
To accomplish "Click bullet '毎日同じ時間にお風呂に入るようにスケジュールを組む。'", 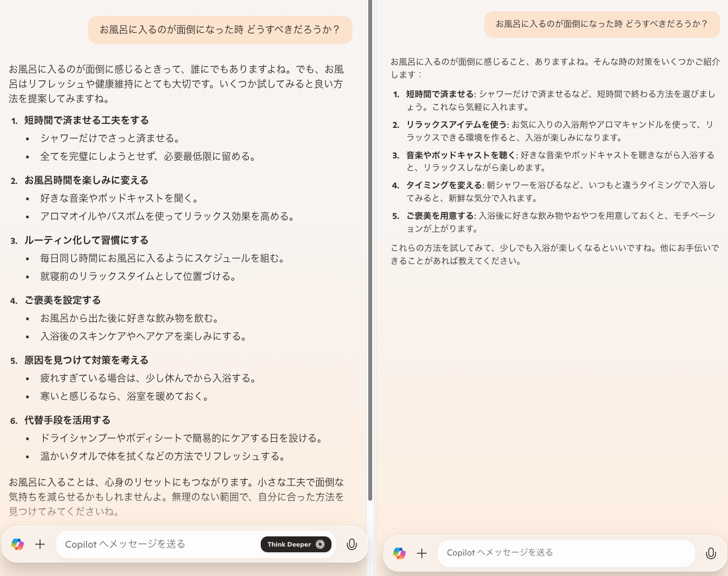I will [162, 258].
